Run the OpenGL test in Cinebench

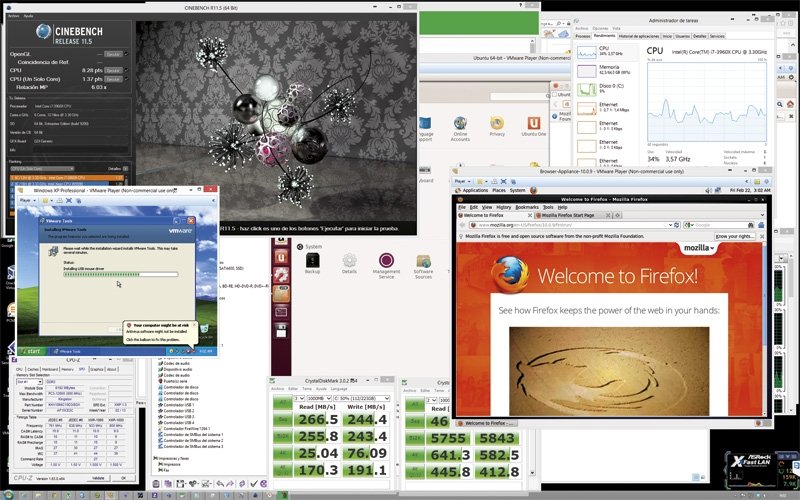(113, 54)
